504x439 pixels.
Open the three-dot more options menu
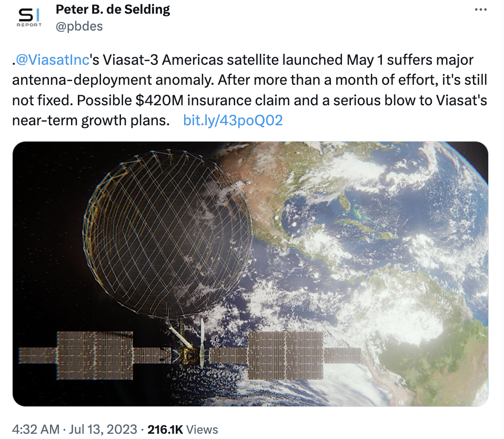click(480, 10)
